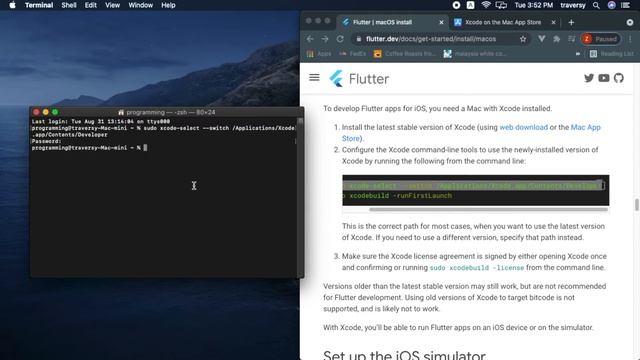Open the screen mirroring menu
This screenshot has height=360, width=640.
(x=501, y=5)
